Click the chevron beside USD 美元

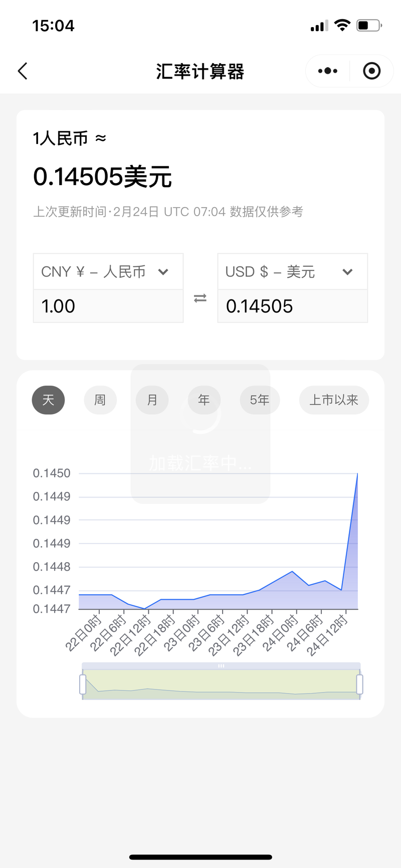(x=348, y=272)
